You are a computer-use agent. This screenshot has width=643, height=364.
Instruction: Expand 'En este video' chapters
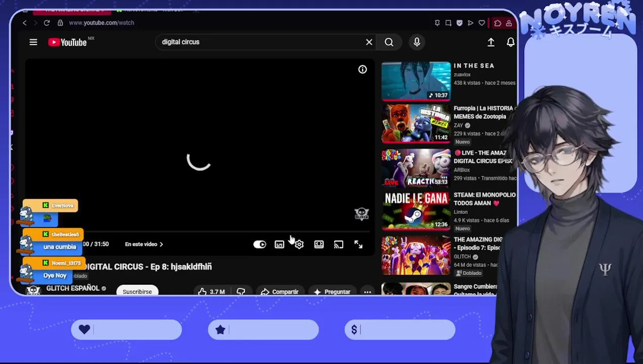(x=144, y=244)
